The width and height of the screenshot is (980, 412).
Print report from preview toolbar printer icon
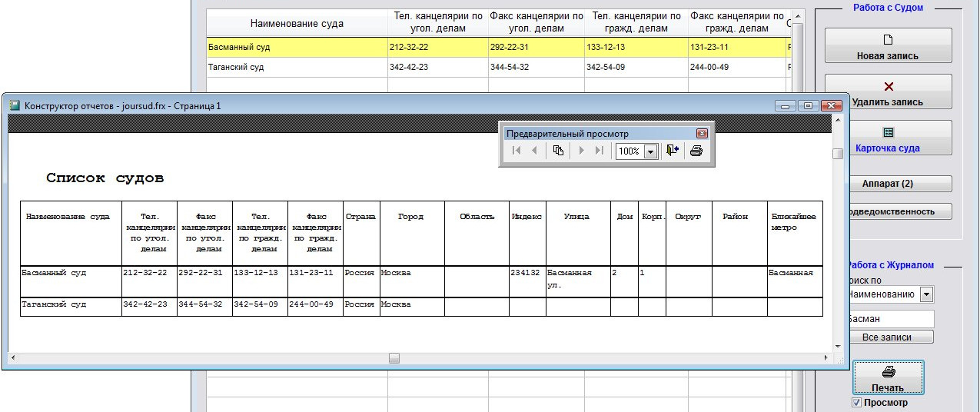pos(696,151)
